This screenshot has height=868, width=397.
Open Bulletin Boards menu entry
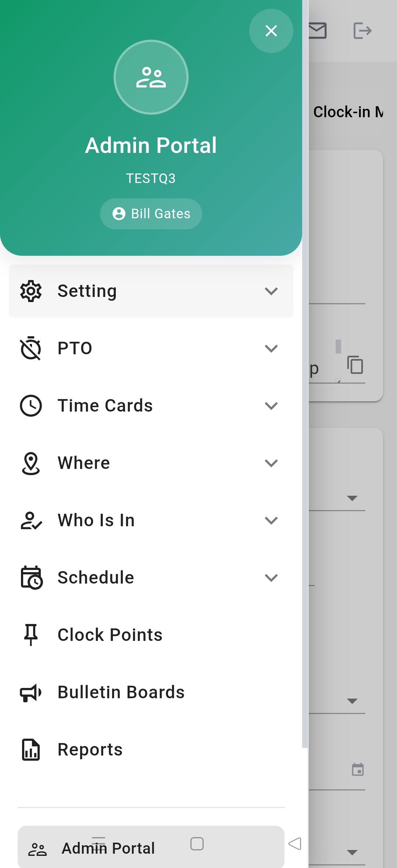coord(121,692)
